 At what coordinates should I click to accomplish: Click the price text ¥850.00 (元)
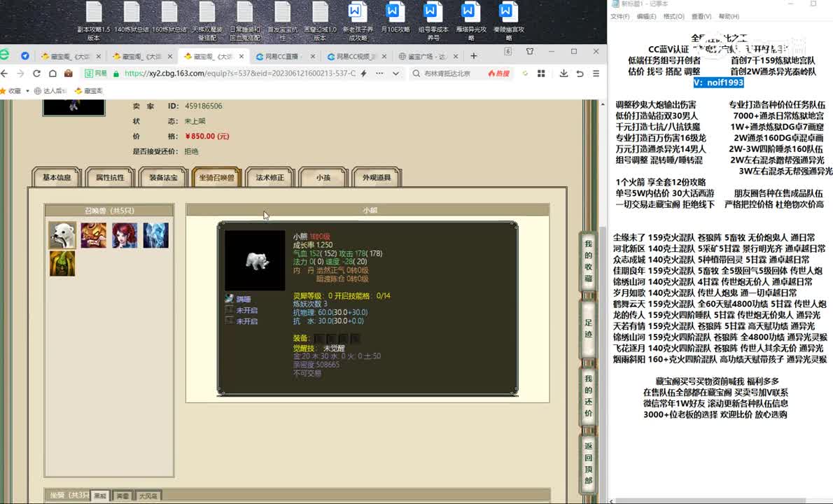tap(207, 136)
